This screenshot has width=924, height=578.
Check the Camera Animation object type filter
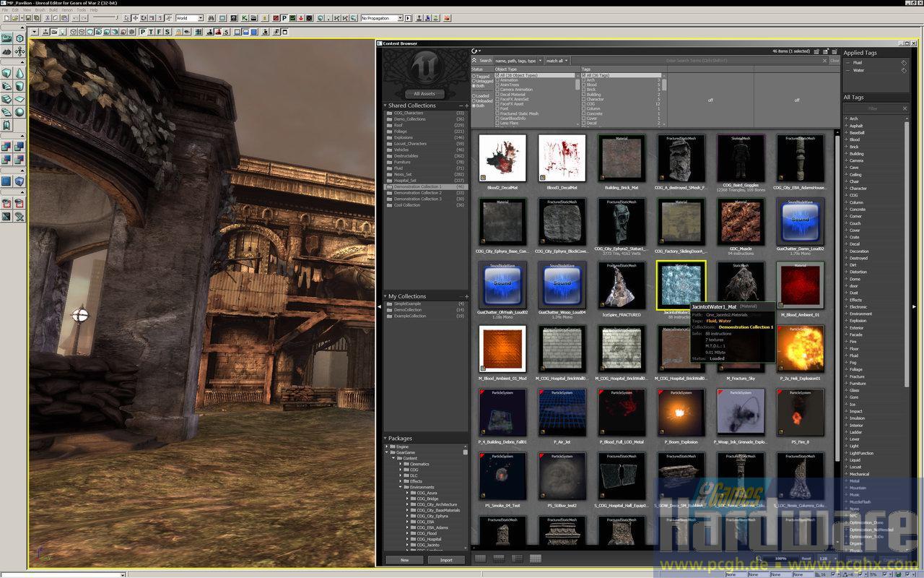(497, 90)
